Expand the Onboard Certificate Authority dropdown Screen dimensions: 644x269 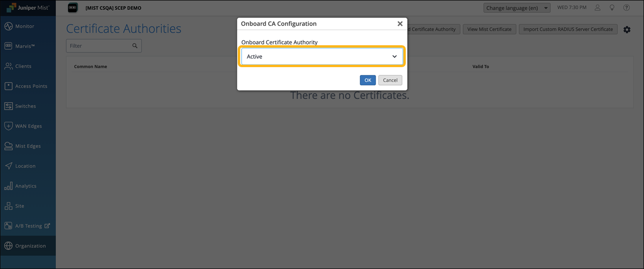click(322, 56)
